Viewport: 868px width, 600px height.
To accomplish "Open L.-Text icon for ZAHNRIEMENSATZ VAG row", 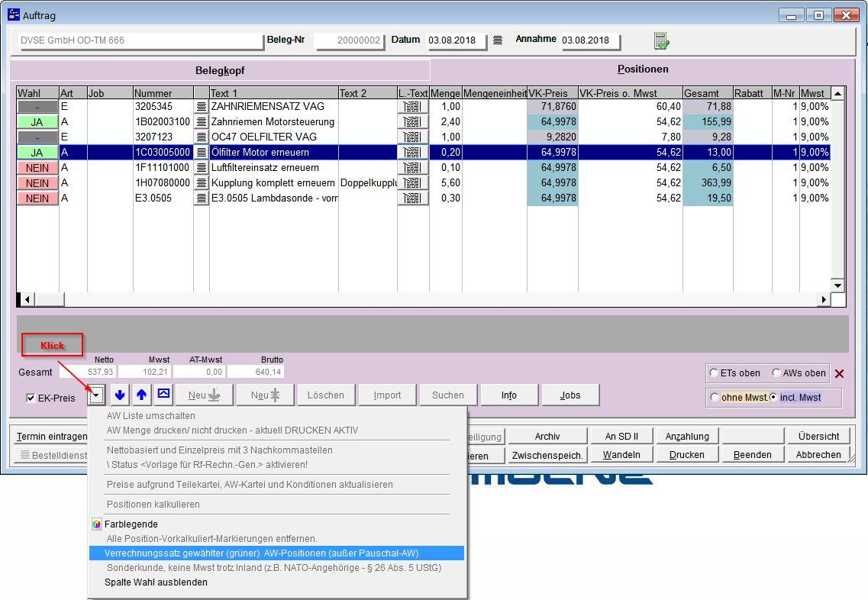I will point(412,106).
